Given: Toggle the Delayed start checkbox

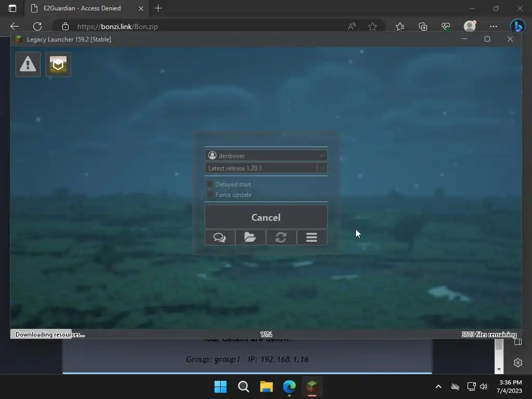Looking at the screenshot, I should [210, 184].
